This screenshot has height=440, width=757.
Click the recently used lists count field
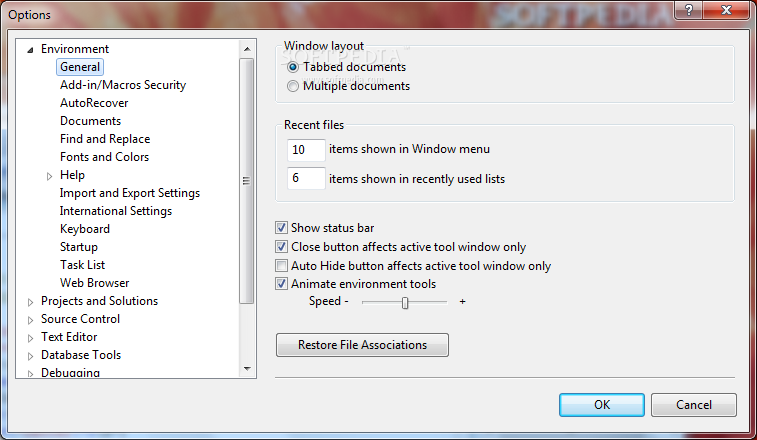pos(306,178)
